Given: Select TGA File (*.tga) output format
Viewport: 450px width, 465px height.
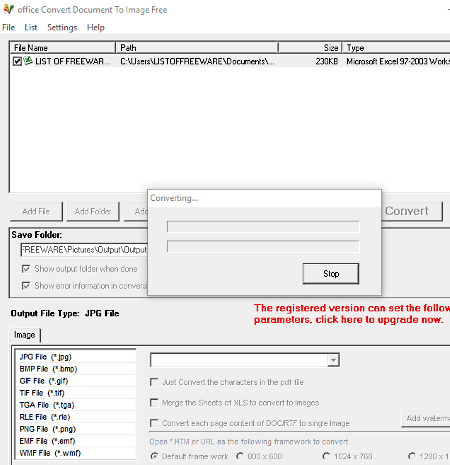Looking at the screenshot, I should point(76,405).
